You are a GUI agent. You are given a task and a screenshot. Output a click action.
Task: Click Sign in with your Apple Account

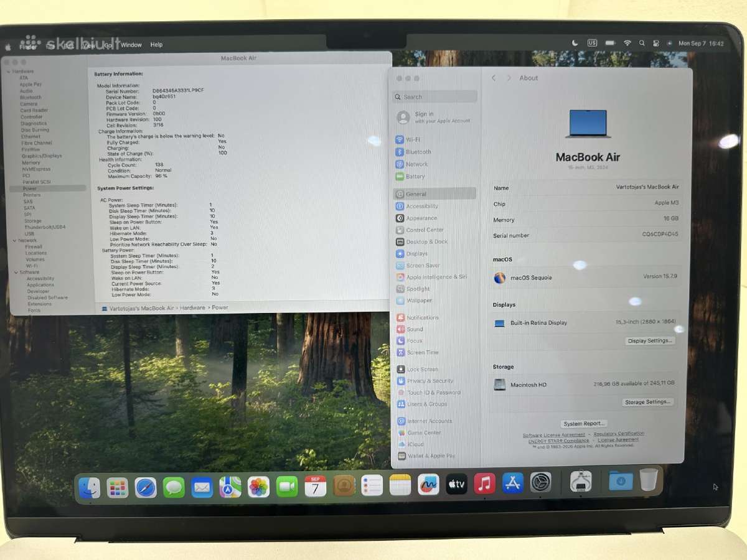(x=435, y=117)
